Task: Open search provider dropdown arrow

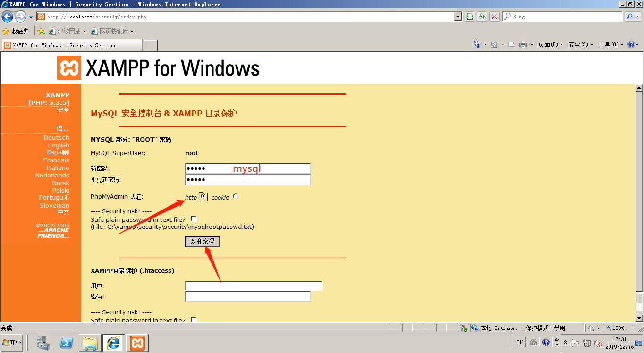Action: 637,17
